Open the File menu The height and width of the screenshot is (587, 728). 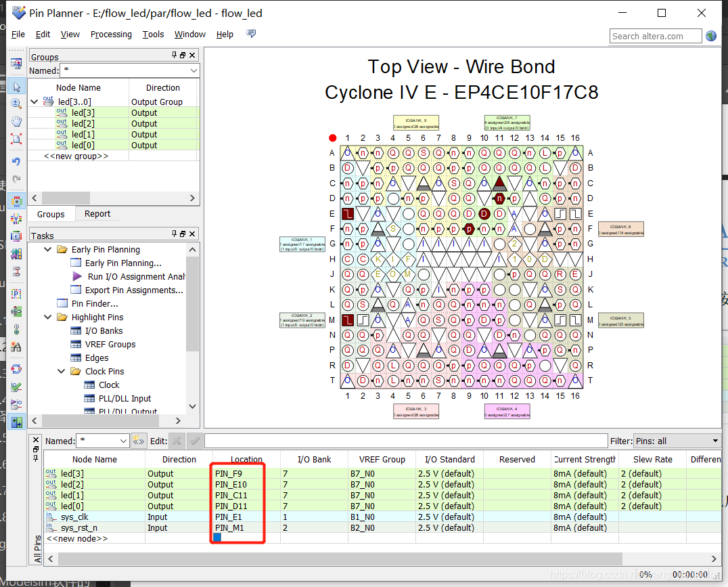click(18, 35)
